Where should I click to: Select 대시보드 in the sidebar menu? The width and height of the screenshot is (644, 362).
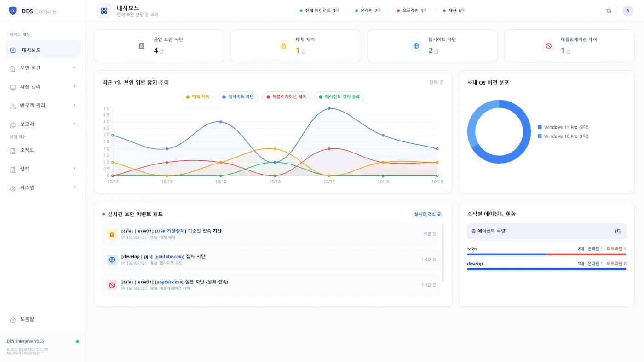43,50
